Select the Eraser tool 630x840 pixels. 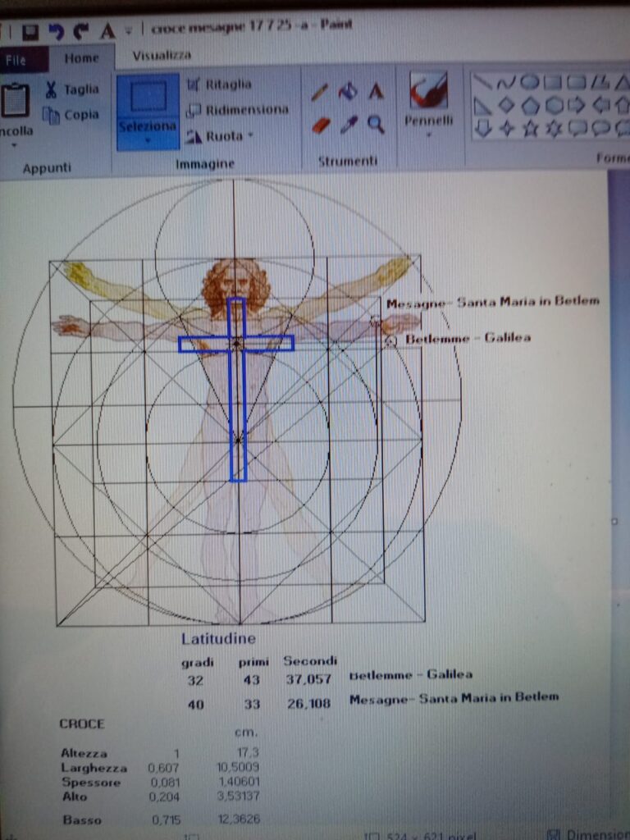click(321, 126)
